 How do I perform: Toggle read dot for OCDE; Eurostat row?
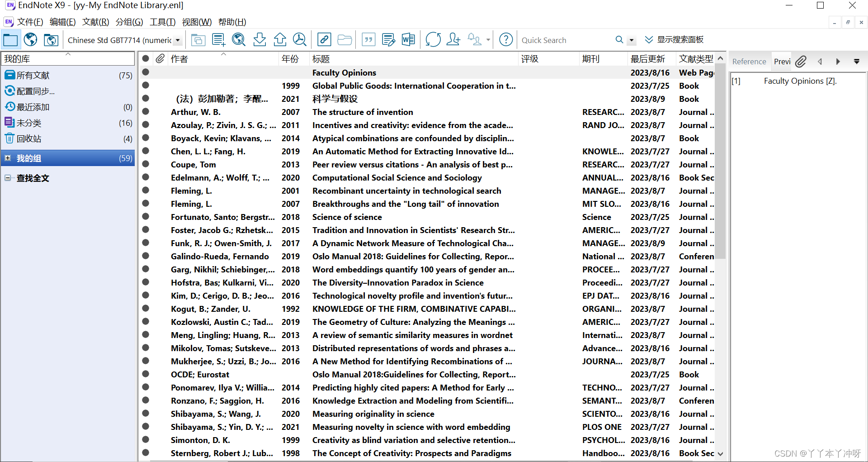tap(146, 374)
